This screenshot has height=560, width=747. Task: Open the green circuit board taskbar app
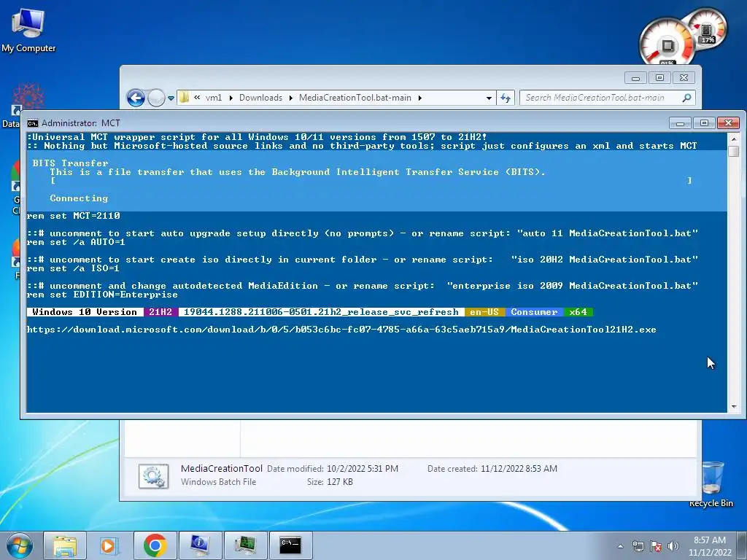(245, 545)
